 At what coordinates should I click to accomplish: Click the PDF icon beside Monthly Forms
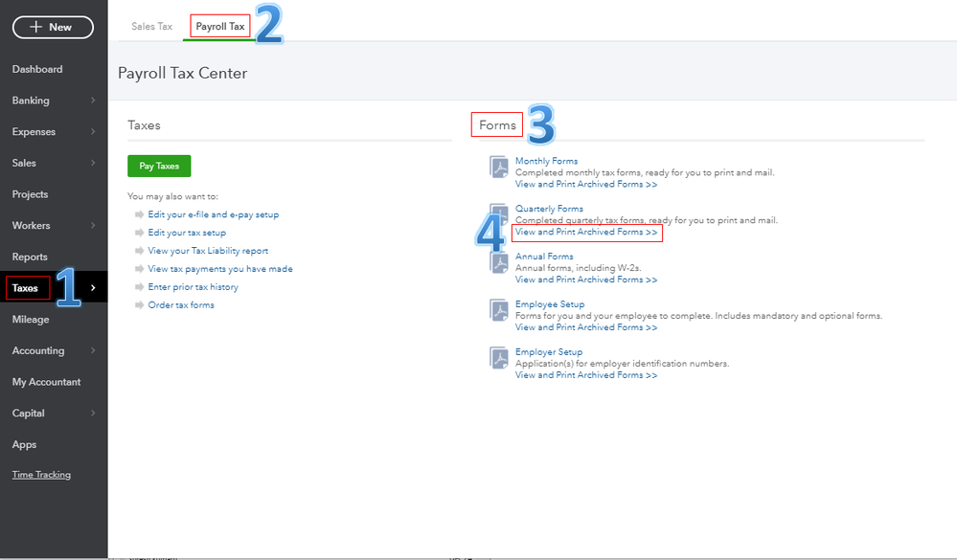pos(499,167)
